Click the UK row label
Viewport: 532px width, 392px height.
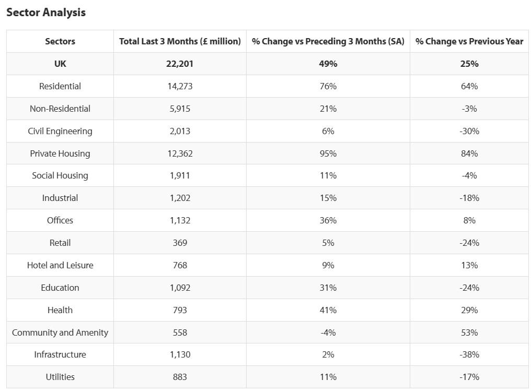(x=60, y=64)
